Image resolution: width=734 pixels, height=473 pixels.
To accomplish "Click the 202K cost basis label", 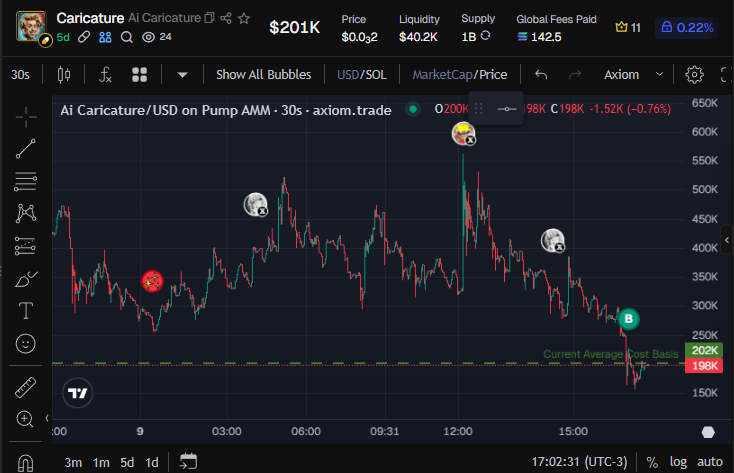I will [704, 350].
